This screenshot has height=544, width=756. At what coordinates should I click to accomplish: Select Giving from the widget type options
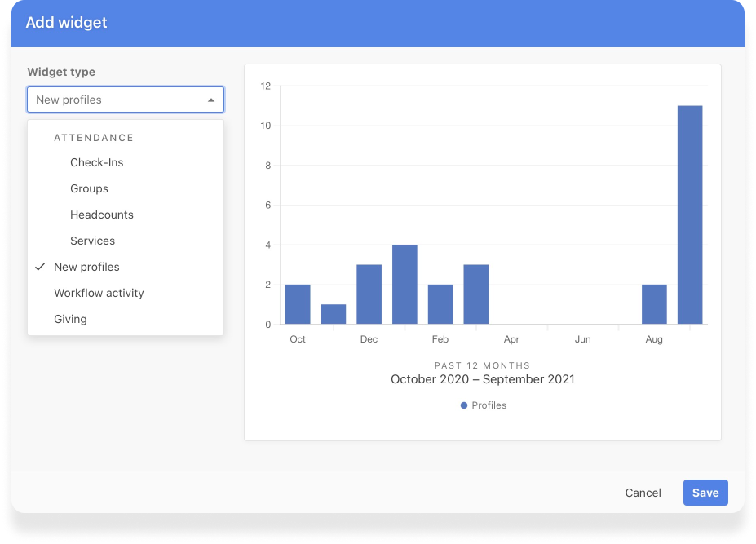pyautogui.click(x=70, y=319)
